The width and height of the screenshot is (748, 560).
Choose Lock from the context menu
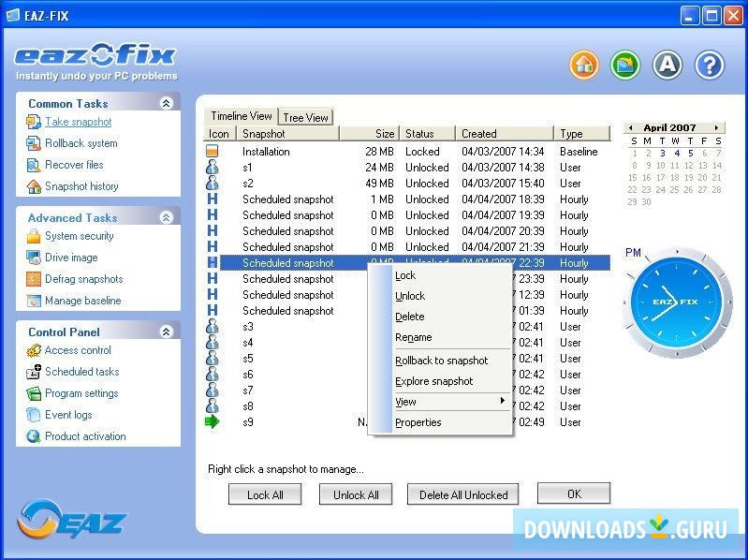[x=405, y=275]
